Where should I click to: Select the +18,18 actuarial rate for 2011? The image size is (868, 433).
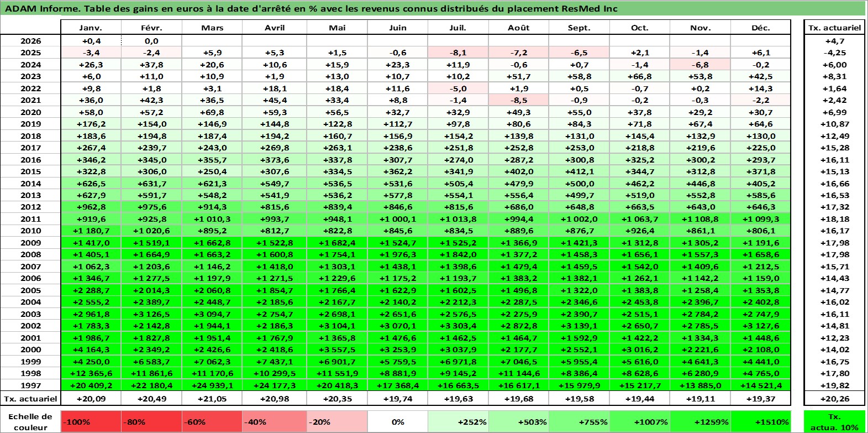[x=834, y=219]
